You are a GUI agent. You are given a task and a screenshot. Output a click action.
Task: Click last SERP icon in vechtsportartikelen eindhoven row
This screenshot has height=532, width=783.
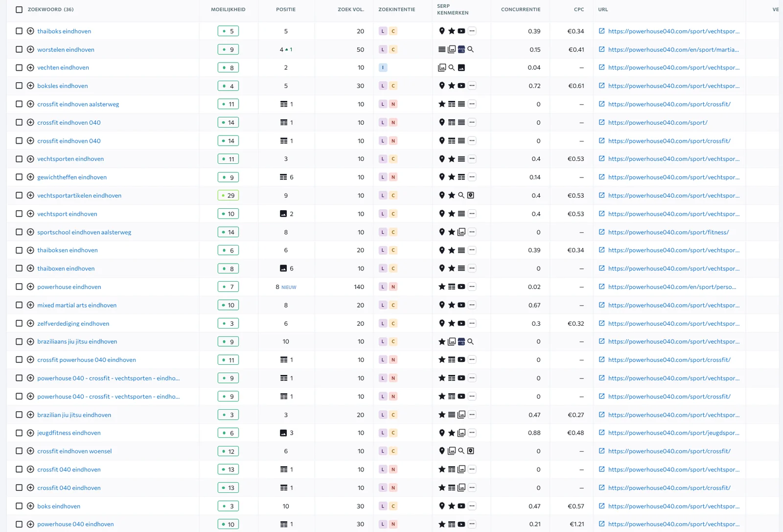[x=470, y=195]
